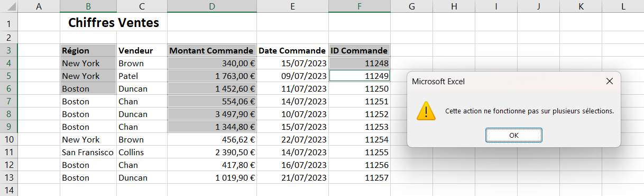The height and width of the screenshot is (196, 644).
Task: Select row header 3
Action: [9, 51]
